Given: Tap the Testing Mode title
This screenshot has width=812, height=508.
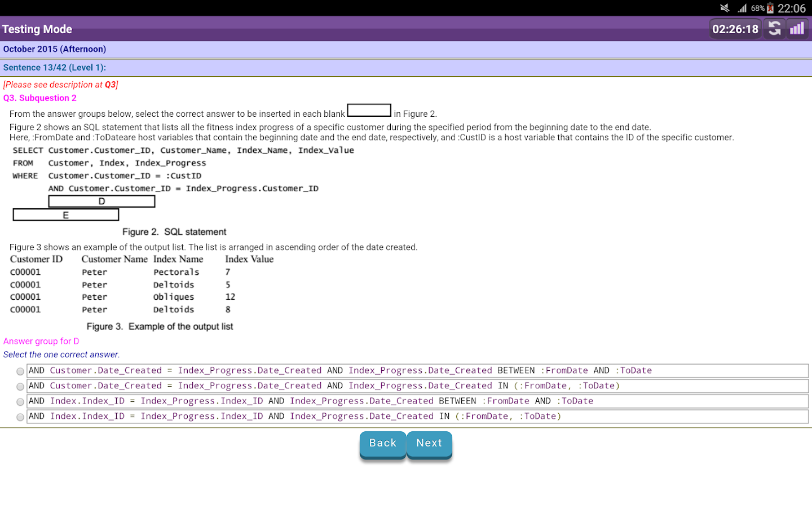Looking at the screenshot, I should pos(37,29).
